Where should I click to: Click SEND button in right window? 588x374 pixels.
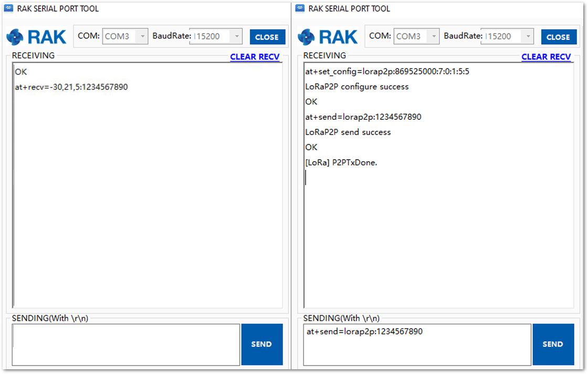(553, 345)
